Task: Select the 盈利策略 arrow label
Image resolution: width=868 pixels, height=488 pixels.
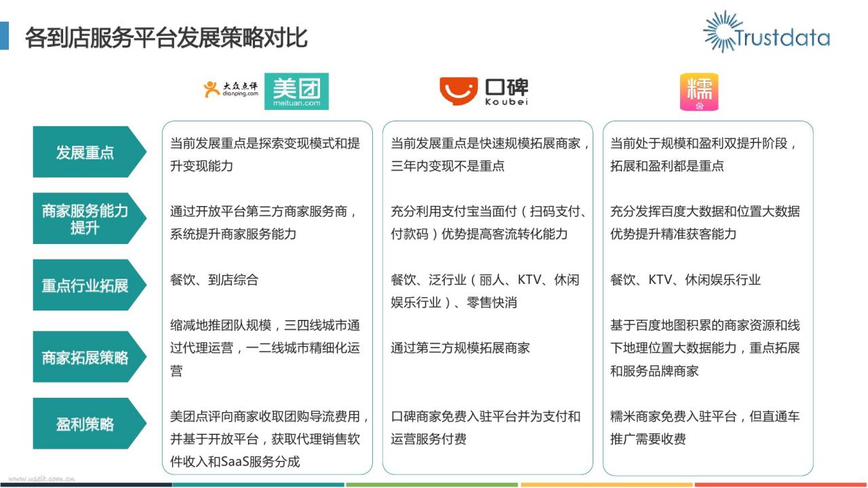Action: coord(90,424)
